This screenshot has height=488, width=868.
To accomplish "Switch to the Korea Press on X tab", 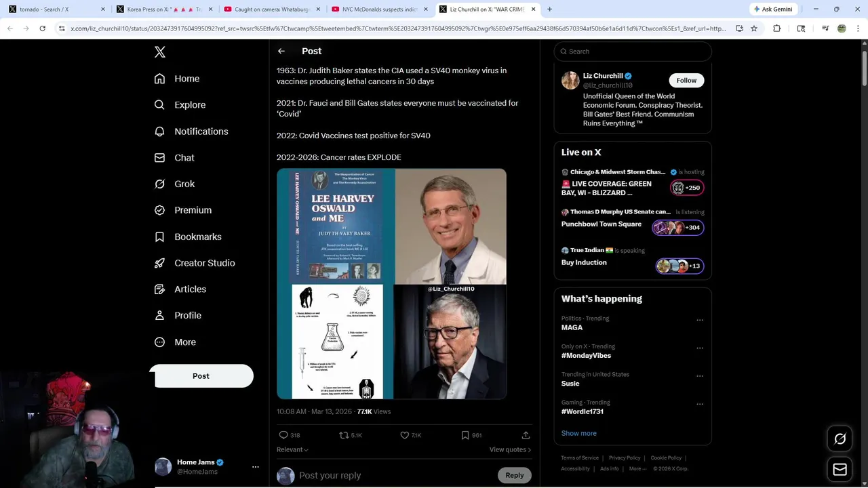I will tap(163, 9).
